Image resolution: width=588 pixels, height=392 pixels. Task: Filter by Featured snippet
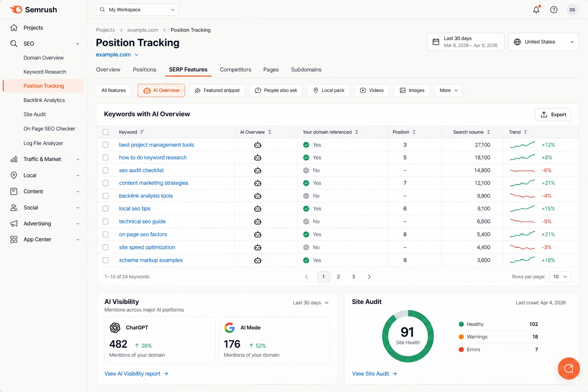217,90
